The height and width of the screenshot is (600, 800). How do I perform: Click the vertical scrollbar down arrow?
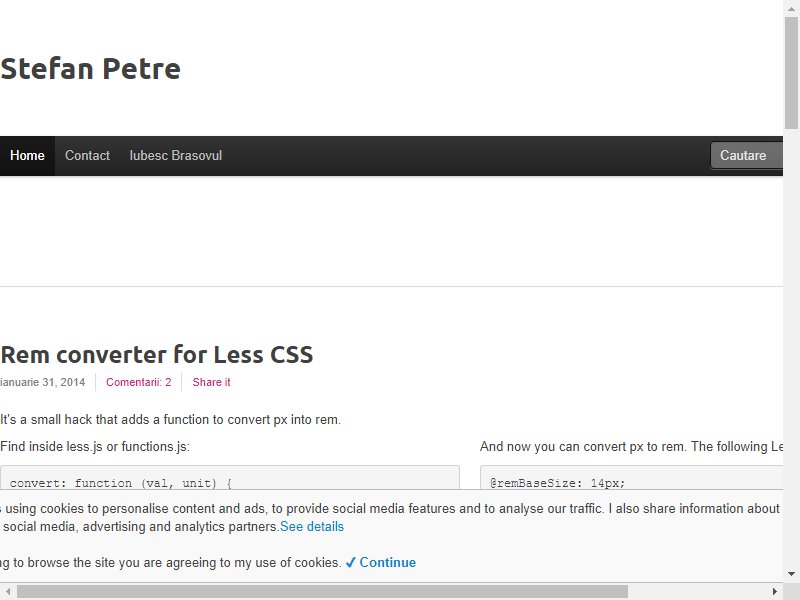[791, 574]
